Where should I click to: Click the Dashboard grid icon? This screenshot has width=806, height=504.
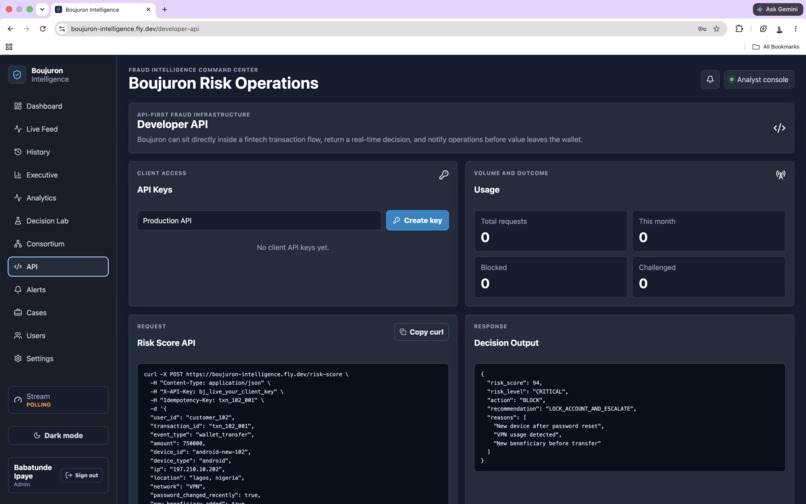(18, 106)
